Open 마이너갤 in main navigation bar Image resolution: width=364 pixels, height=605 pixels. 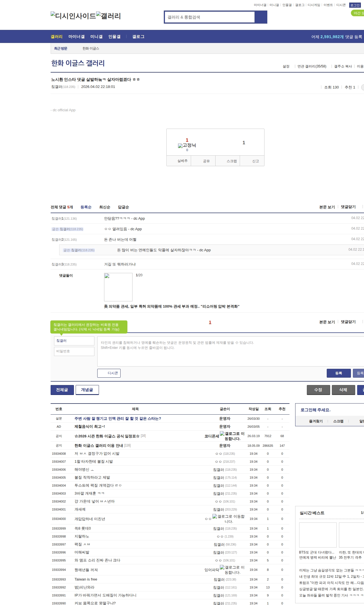(76, 36)
